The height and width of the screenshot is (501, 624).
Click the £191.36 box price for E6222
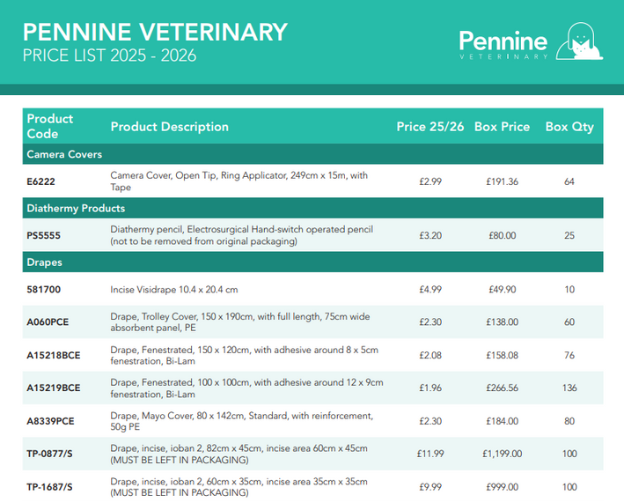coord(501,182)
